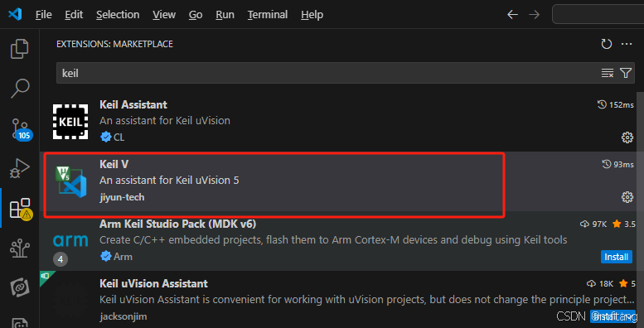
Task: Open the Selection menu
Action: coord(118,15)
